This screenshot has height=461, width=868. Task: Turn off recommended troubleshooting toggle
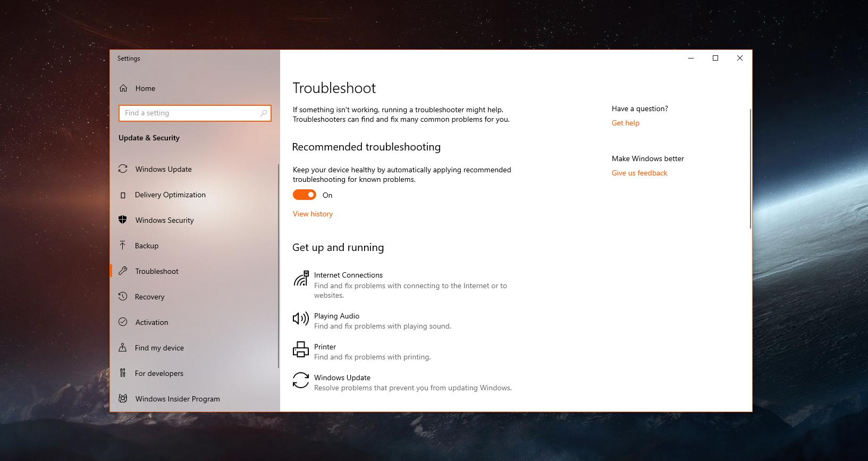(x=305, y=195)
